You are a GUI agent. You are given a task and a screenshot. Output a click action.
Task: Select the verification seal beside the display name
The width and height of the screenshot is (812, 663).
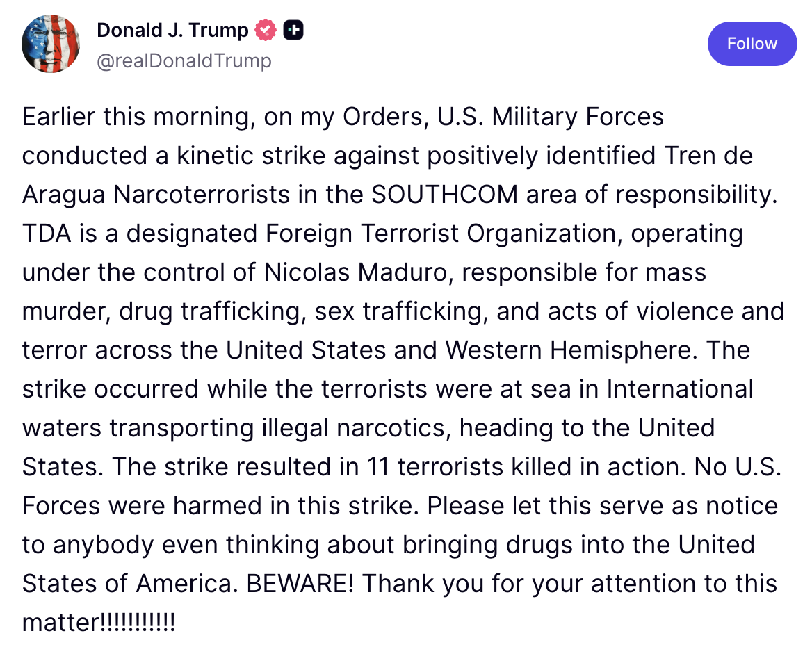[265, 30]
